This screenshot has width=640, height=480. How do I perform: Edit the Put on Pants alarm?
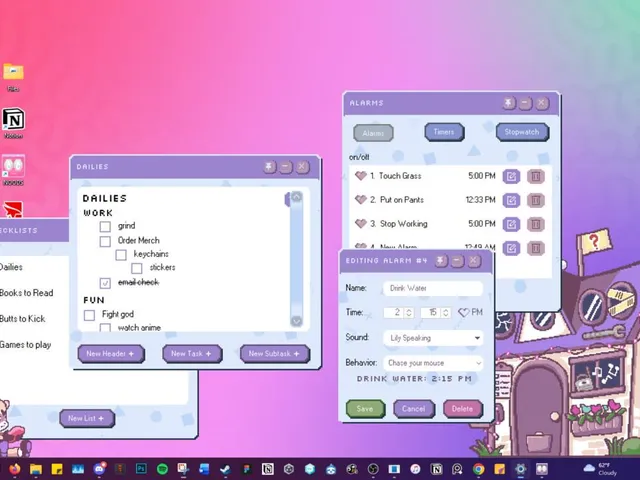[x=511, y=200]
